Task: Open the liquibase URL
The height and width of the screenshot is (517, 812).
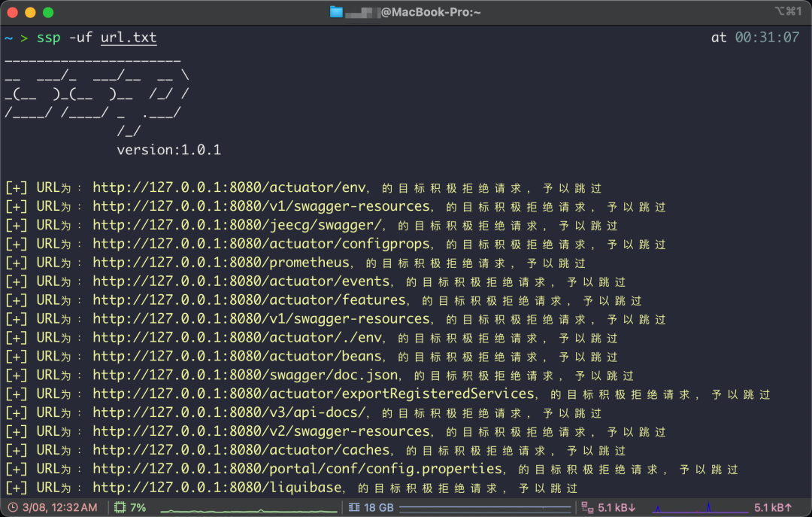Action: click(x=217, y=488)
